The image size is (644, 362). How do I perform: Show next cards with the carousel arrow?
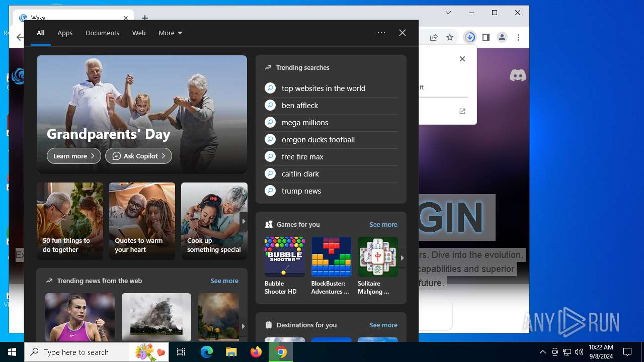(244, 221)
